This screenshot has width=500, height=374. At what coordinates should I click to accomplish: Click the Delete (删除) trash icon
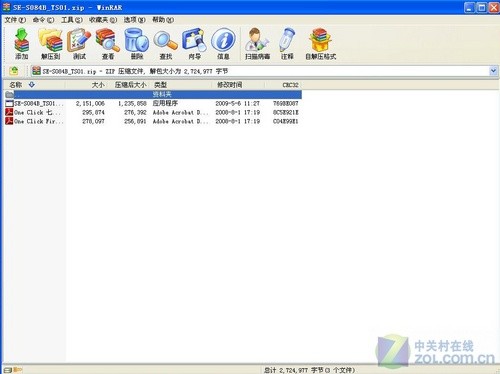coord(137,44)
